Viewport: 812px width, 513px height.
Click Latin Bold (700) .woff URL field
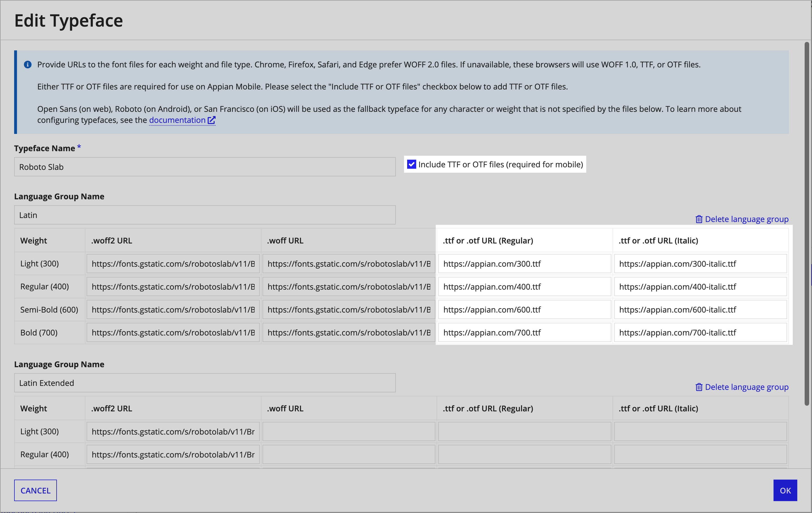[349, 332]
